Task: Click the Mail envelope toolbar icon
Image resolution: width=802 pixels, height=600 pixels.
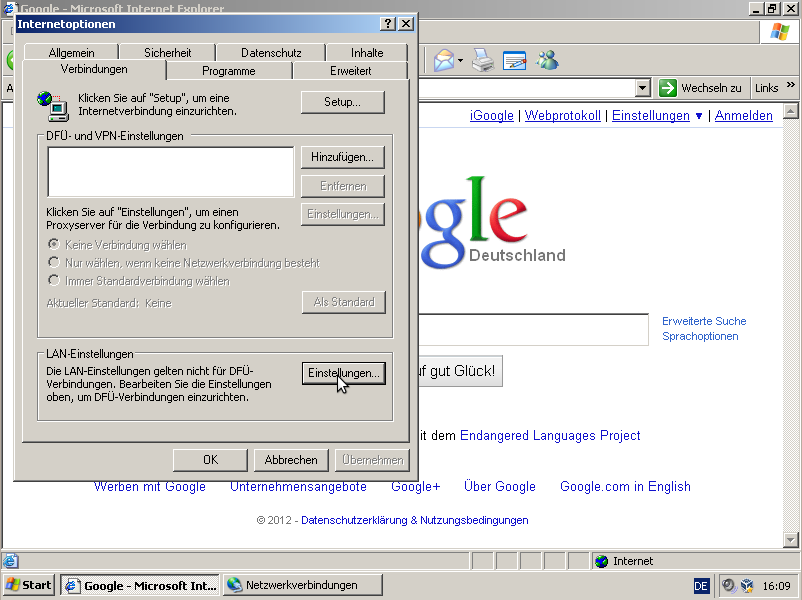Action: 443,60
